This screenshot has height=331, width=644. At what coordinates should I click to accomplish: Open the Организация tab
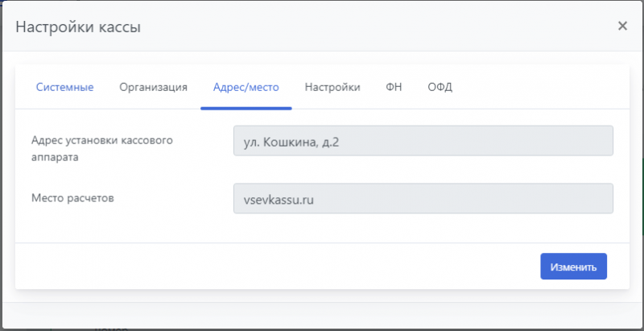coord(153,87)
